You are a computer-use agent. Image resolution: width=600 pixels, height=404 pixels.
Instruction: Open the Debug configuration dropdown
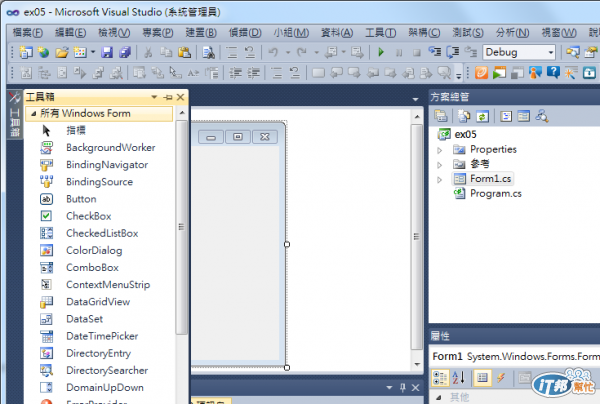point(551,52)
